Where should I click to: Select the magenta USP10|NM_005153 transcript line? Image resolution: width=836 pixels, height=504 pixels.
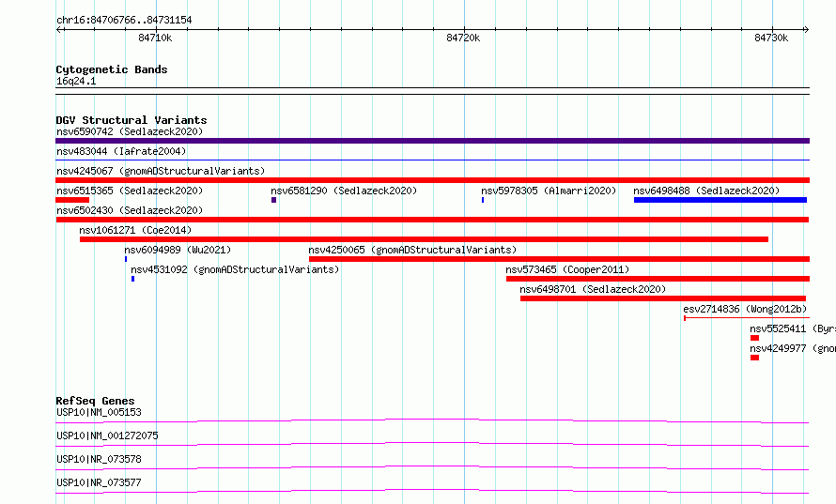(432, 420)
